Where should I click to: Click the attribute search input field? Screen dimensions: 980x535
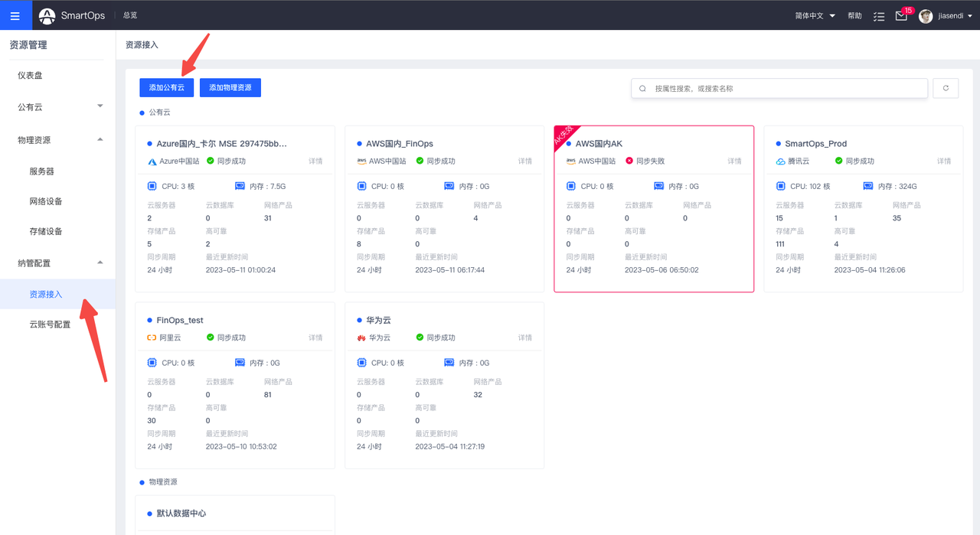tap(779, 88)
